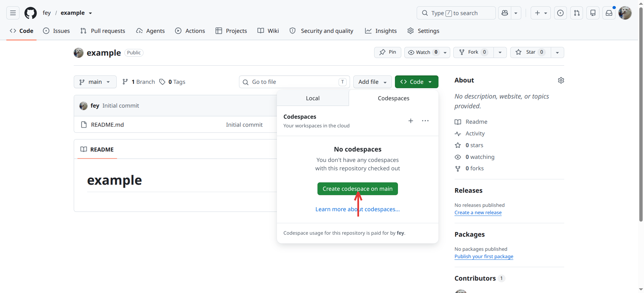Open Security and quality tab
This screenshot has height=293, width=644.
pyautogui.click(x=321, y=31)
